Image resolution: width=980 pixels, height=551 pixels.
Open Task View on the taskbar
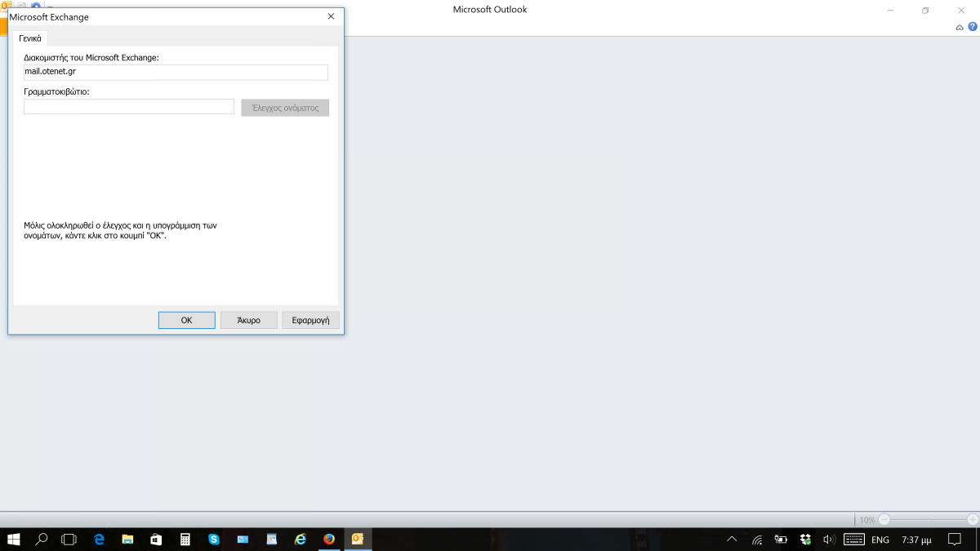[69, 540]
